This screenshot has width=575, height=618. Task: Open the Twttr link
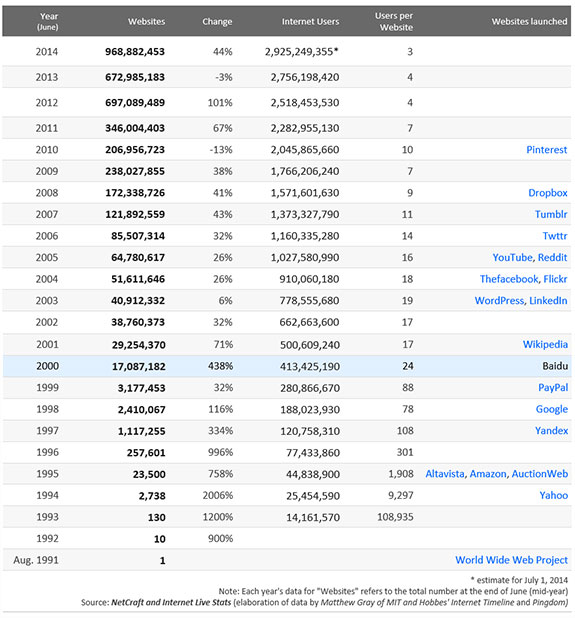click(x=555, y=236)
